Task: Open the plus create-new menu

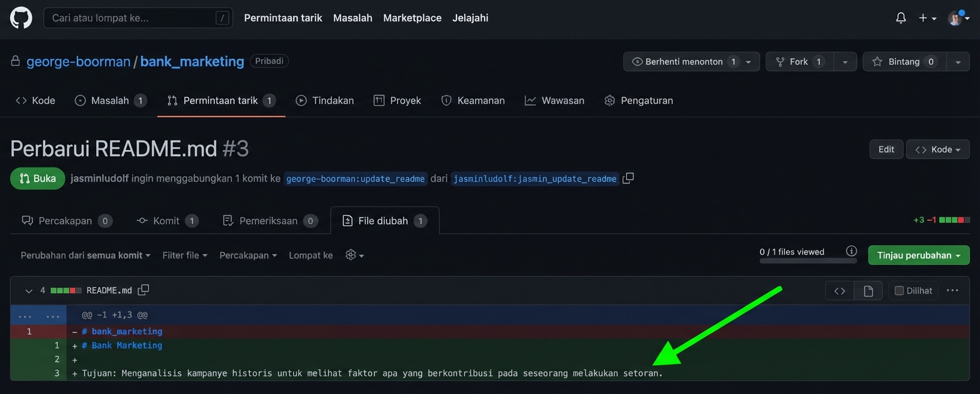Action: click(x=927, y=18)
